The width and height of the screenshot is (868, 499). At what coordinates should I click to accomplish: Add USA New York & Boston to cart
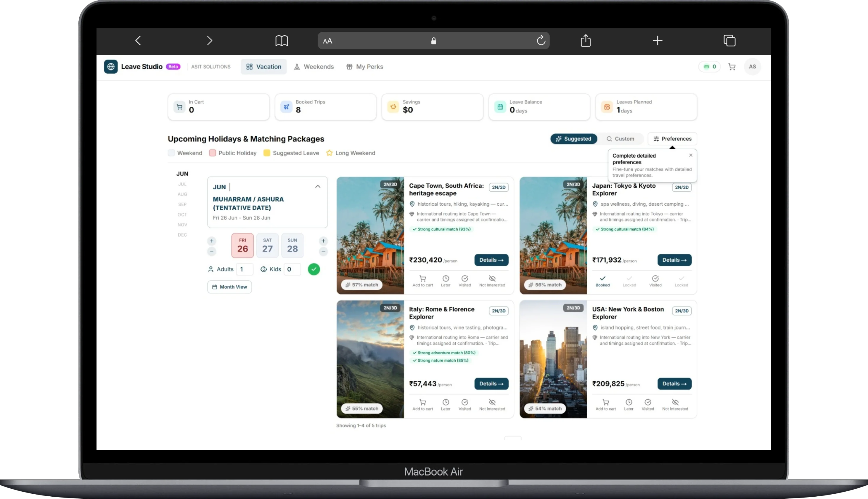(605, 404)
